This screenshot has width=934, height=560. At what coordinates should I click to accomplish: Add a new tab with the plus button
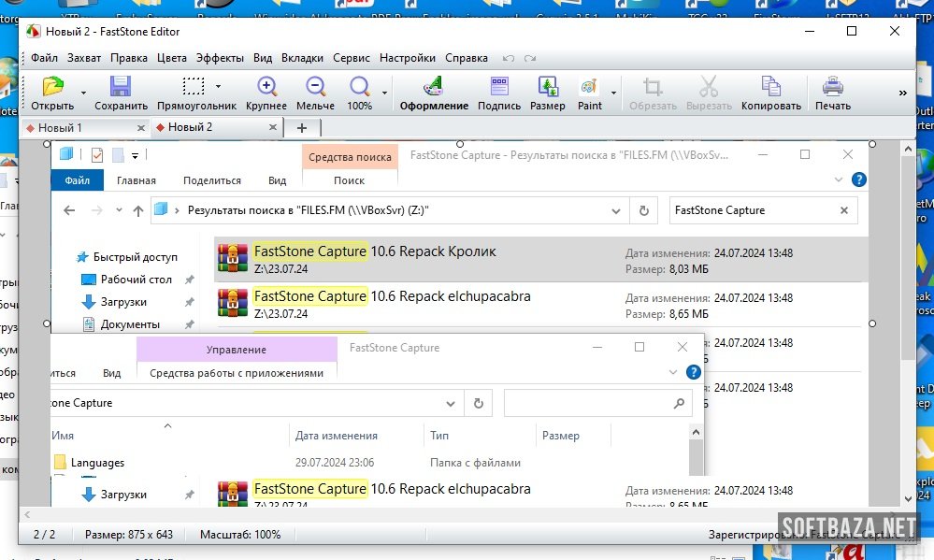pyautogui.click(x=302, y=127)
